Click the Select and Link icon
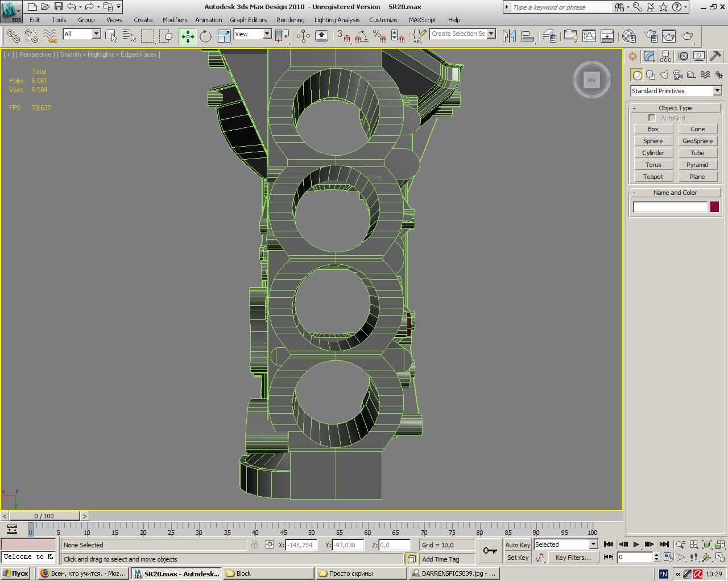The width and height of the screenshot is (728, 582). [13, 36]
